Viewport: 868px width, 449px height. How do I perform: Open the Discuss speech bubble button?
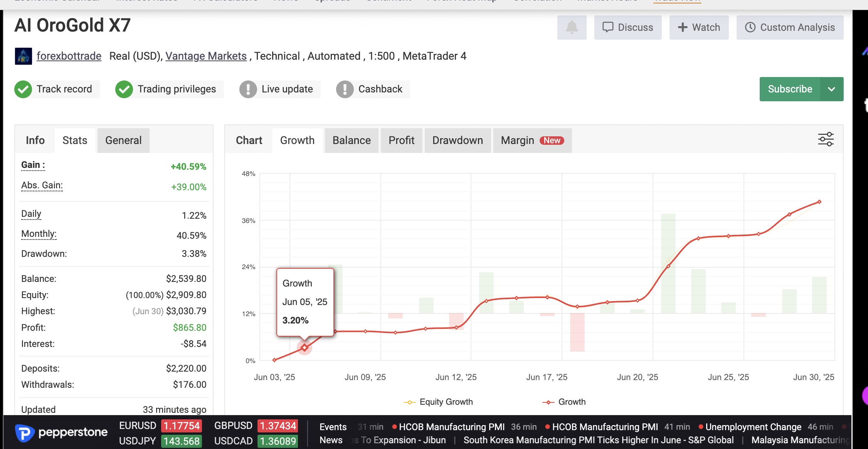coord(628,27)
